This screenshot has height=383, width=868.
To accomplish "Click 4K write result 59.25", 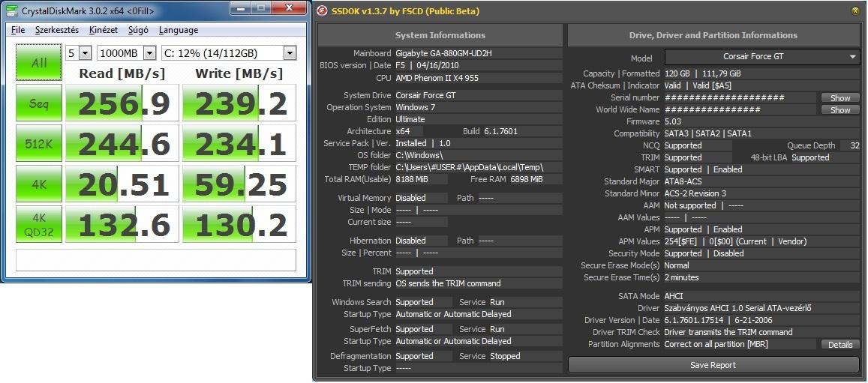I will pos(240,184).
